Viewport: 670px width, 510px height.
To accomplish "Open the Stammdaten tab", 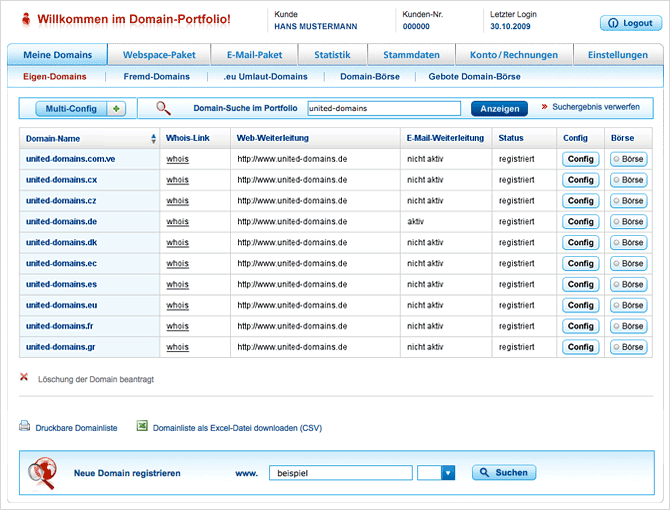I will click(411, 55).
